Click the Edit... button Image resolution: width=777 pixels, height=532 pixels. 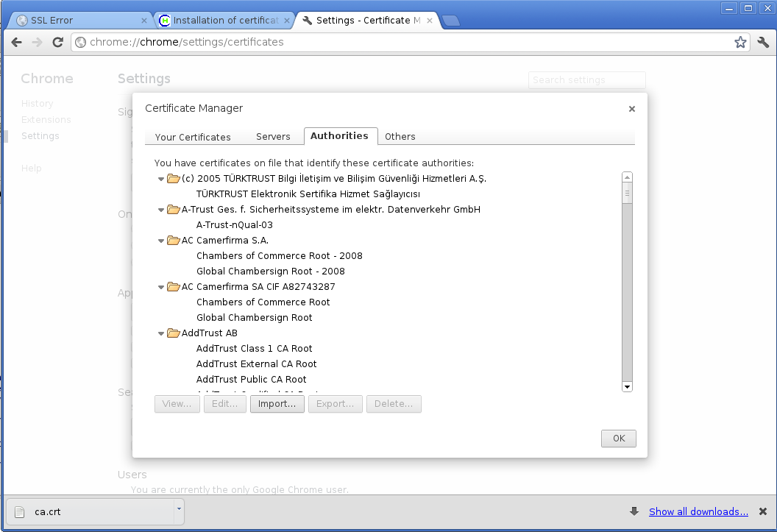click(224, 404)
